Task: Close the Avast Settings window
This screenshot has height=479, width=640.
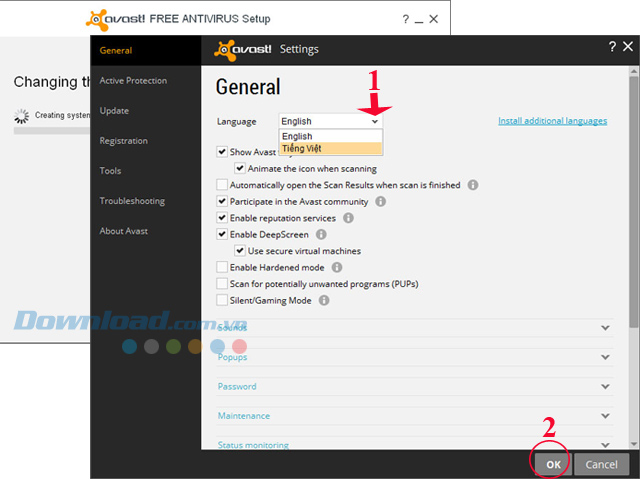Action: coord(628,47)
